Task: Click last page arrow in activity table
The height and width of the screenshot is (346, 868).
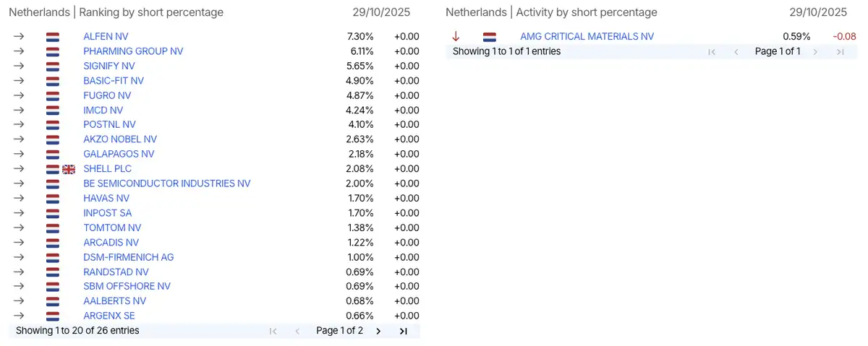Action: (x=840, y=51)
